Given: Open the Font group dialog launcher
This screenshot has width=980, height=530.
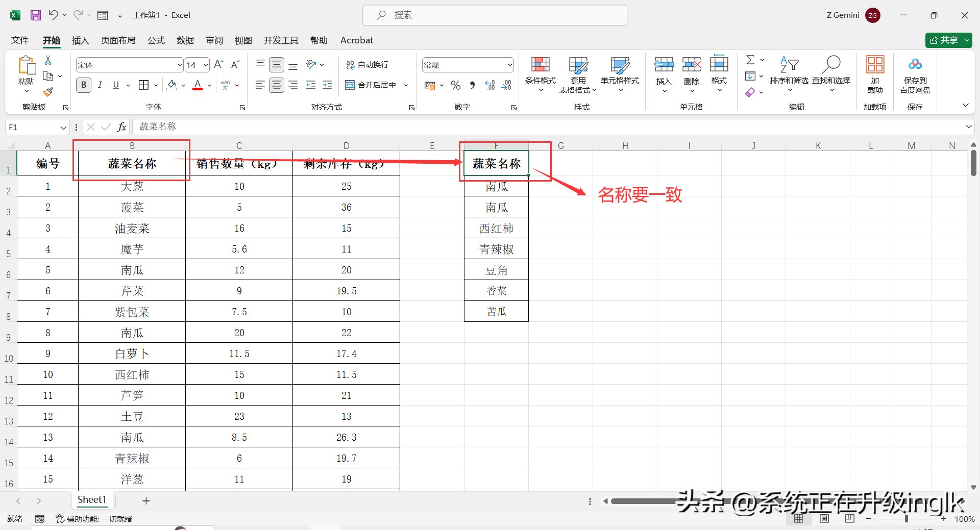Looking at the screenshot, I should 242,108.
